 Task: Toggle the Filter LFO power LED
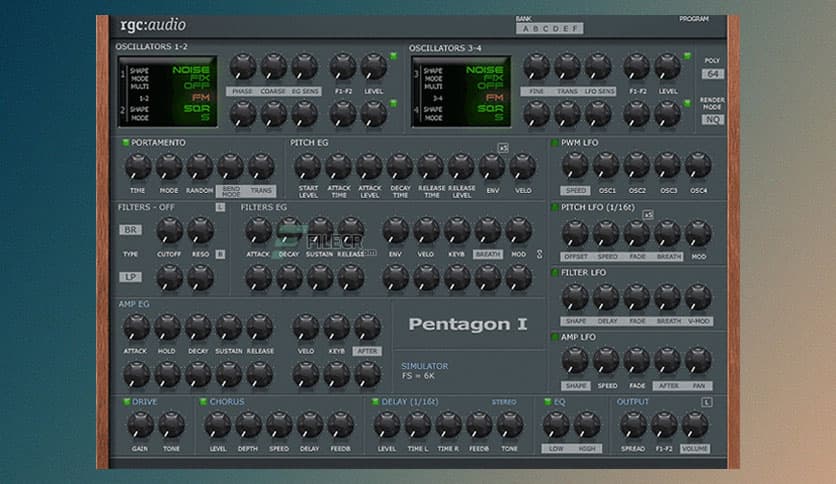(x=554, y=272)
